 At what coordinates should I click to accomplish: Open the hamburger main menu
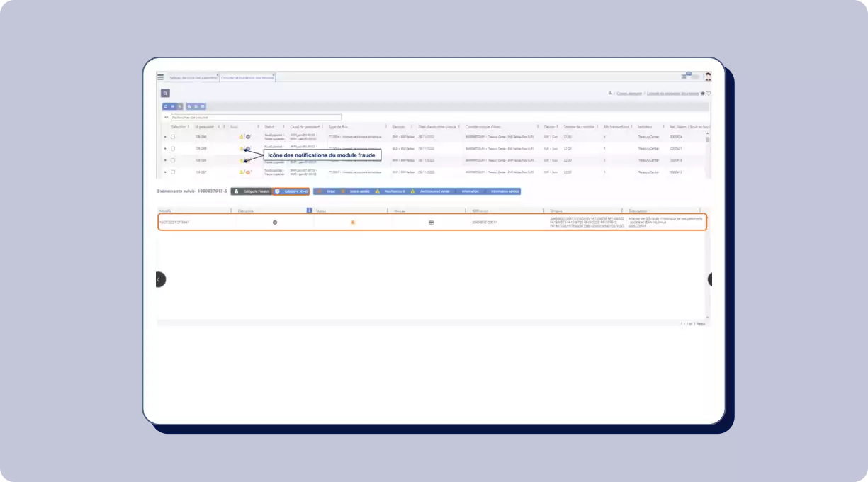point(161,77)
